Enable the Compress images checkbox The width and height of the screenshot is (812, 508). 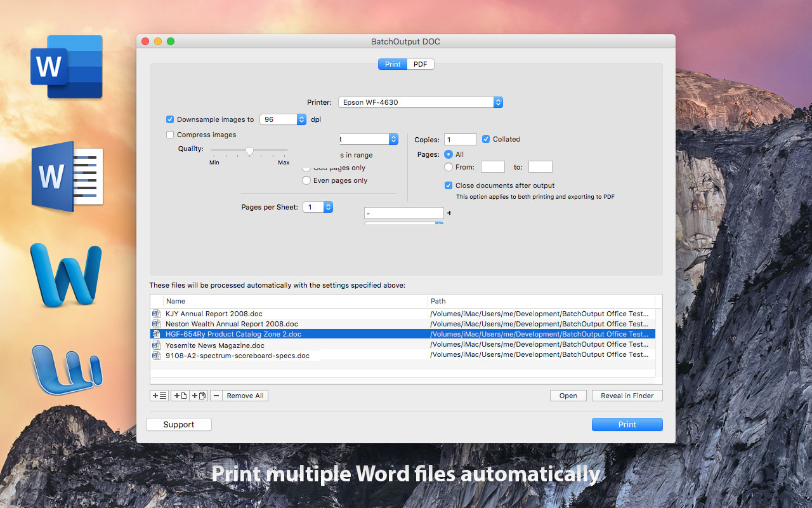coord(170,135)
